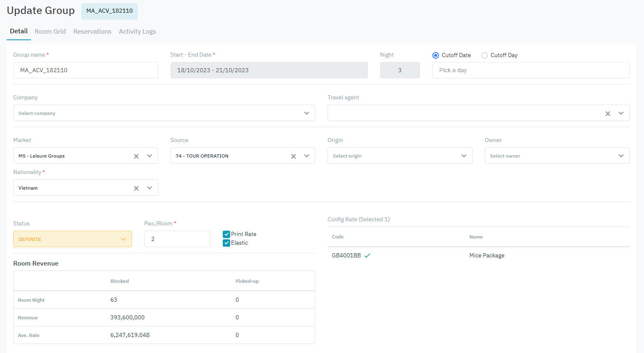The width and height of the screenshot is (644, 353).
Task: Disable the Elastic checkbox
Action: point(226,243)
